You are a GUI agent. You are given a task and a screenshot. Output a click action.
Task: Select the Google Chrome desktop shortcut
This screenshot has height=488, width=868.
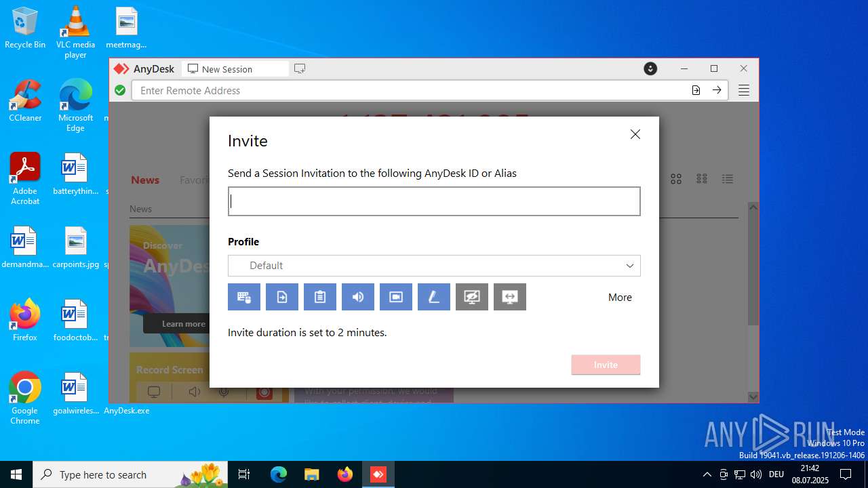point(25,398)
